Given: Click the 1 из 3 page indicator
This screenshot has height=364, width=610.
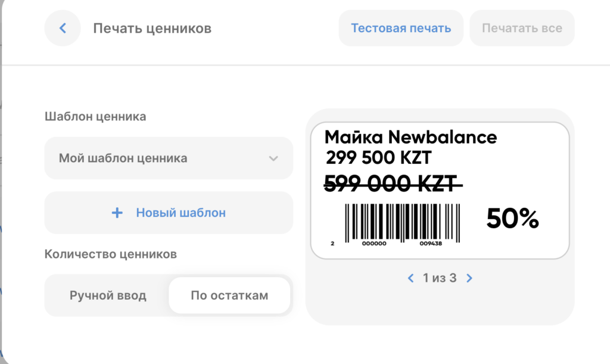Looking at the screenshot, I should tap(440, 278).
